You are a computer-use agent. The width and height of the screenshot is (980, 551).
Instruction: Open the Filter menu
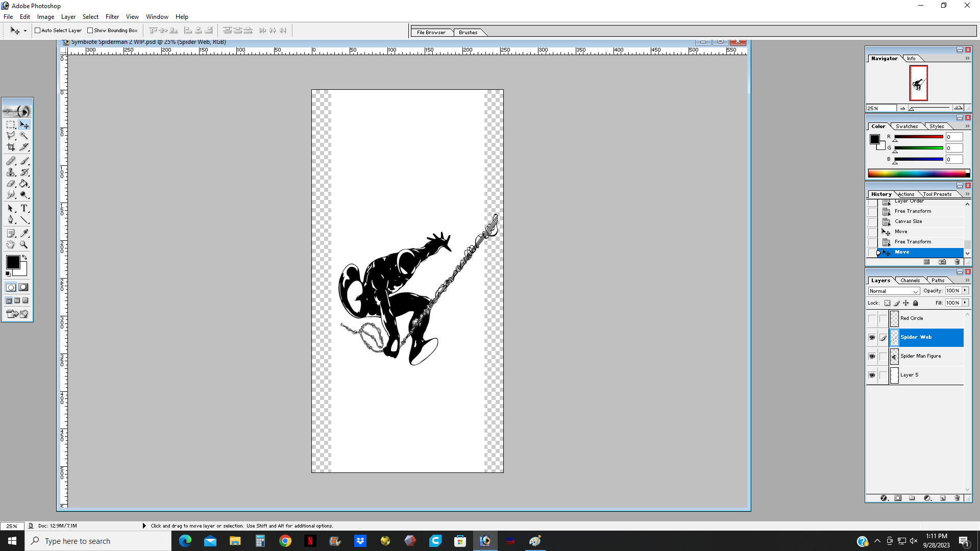tap(112, 17)
